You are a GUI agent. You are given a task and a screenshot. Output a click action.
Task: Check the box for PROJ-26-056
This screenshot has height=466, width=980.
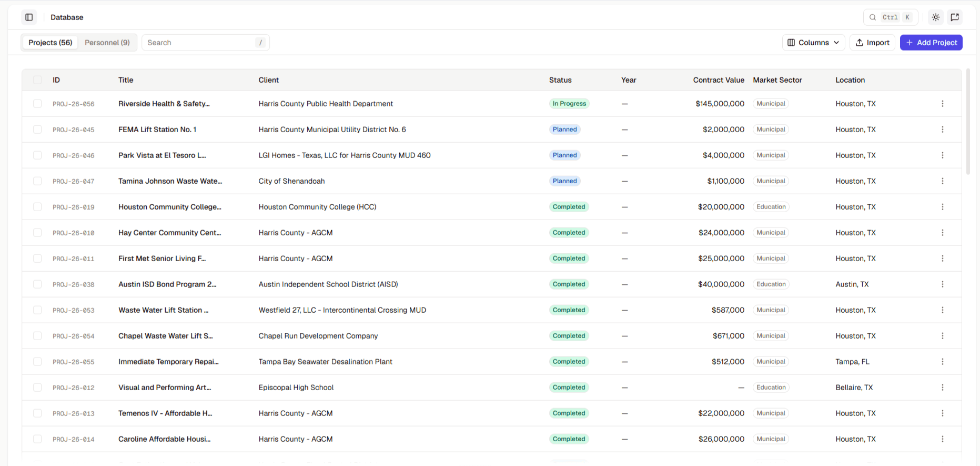pos(37,104)
